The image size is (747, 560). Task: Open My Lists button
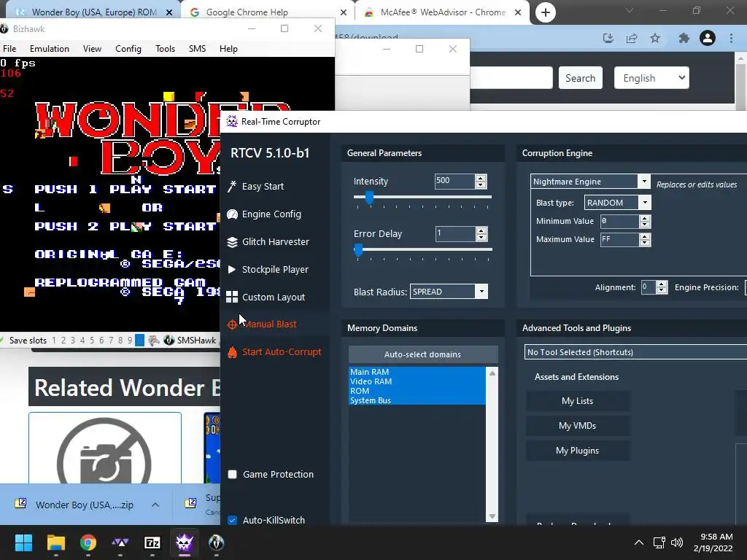point(578,401)
